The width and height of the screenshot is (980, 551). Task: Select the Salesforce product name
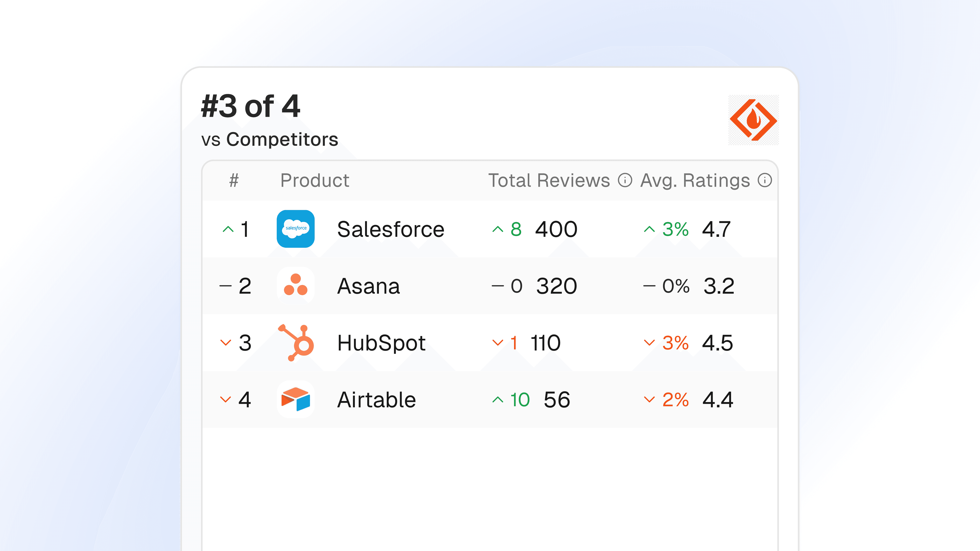[x=391, y=229]
